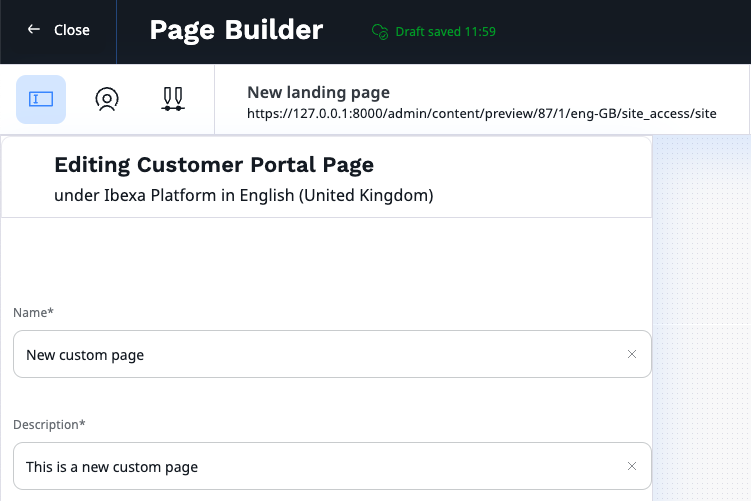Click empty space below the editing header
Image resolution: width=751 pixels, height=501 pixels.
(x=326, y=258)
